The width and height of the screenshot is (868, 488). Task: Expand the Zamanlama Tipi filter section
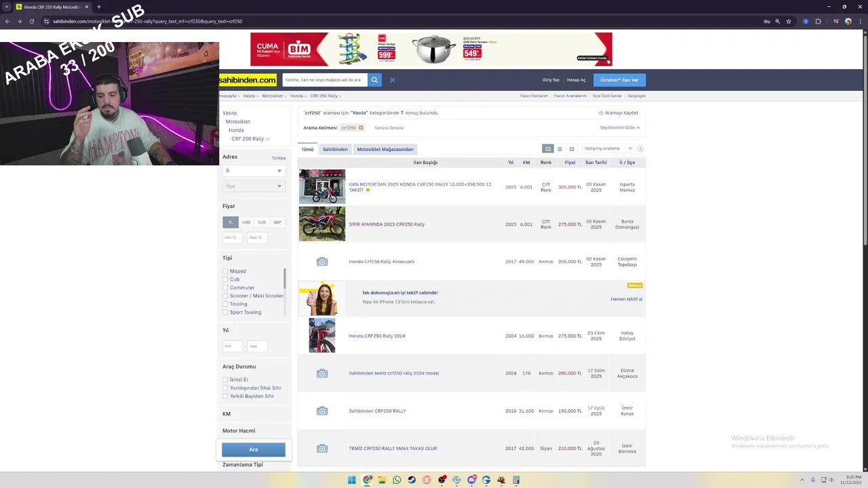[x=243, y=464]
